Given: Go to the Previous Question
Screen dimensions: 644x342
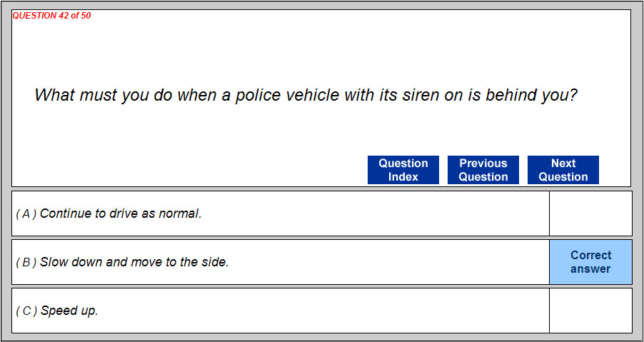Looking at the screenshot, I should click(x=483, y=170).
